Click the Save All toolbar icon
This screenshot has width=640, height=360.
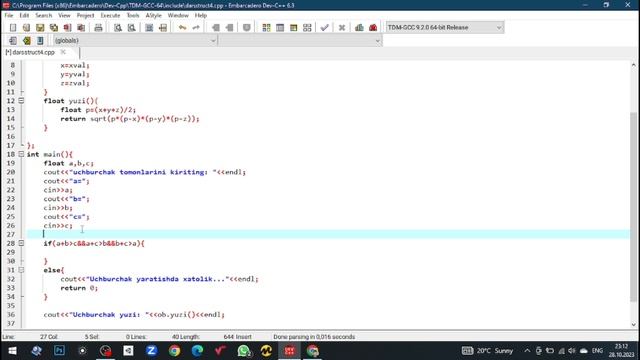coord(53,27)
